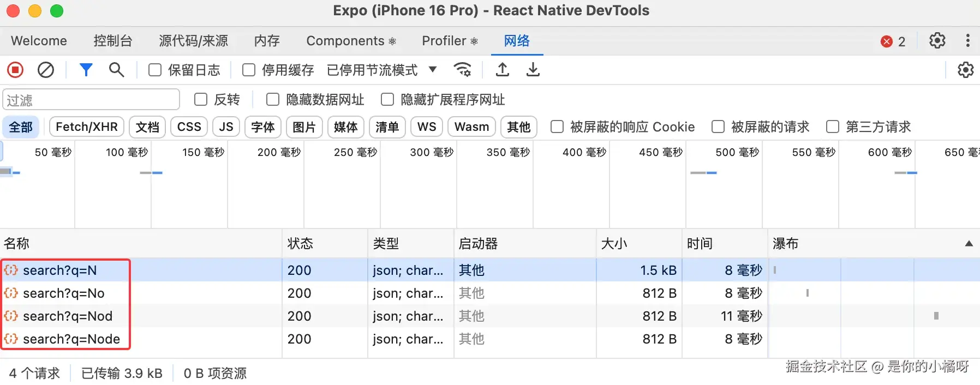Switch to Welcome tab
Screen dimensions: 980x385
39,41
